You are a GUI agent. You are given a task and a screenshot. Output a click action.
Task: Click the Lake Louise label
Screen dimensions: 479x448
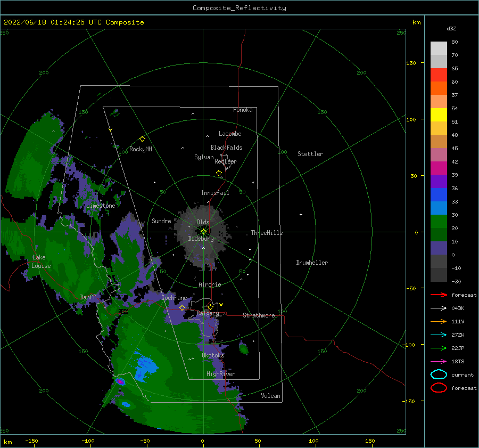pyautogui.click(x=41, y=262)
